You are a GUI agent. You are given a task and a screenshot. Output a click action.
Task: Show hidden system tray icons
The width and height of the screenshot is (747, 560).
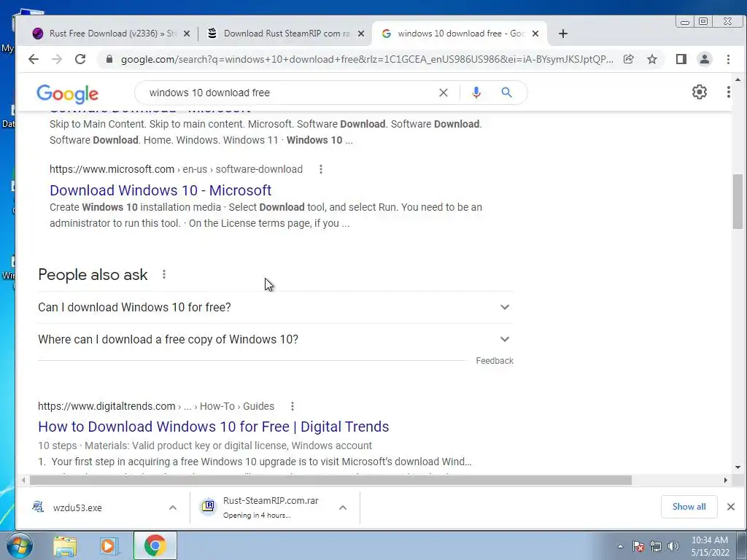pos(620,547)
